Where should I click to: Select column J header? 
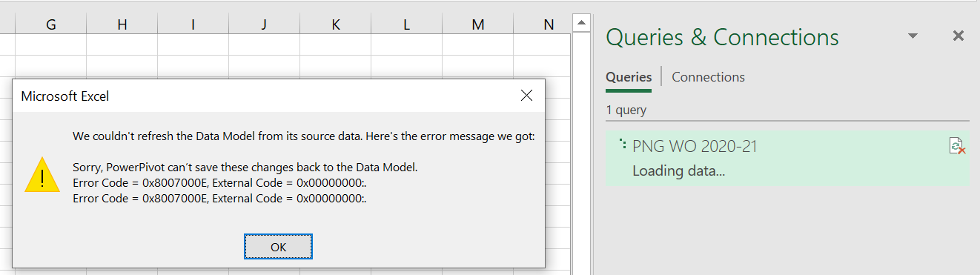click(x=265, y=24)
